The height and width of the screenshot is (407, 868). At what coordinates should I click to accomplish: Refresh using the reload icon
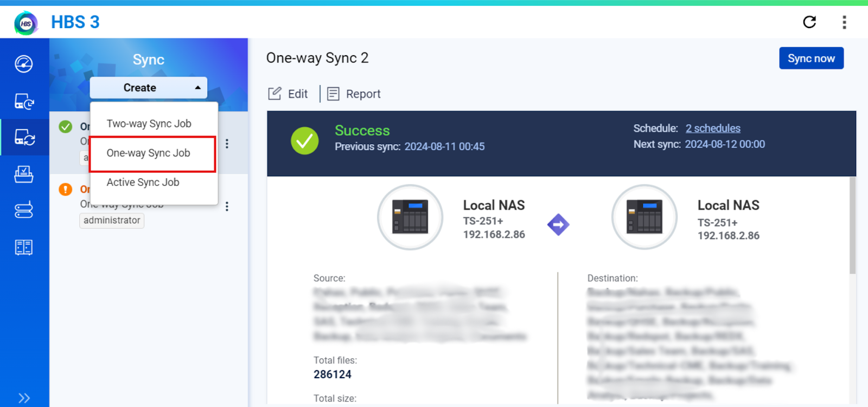point(809,22)
